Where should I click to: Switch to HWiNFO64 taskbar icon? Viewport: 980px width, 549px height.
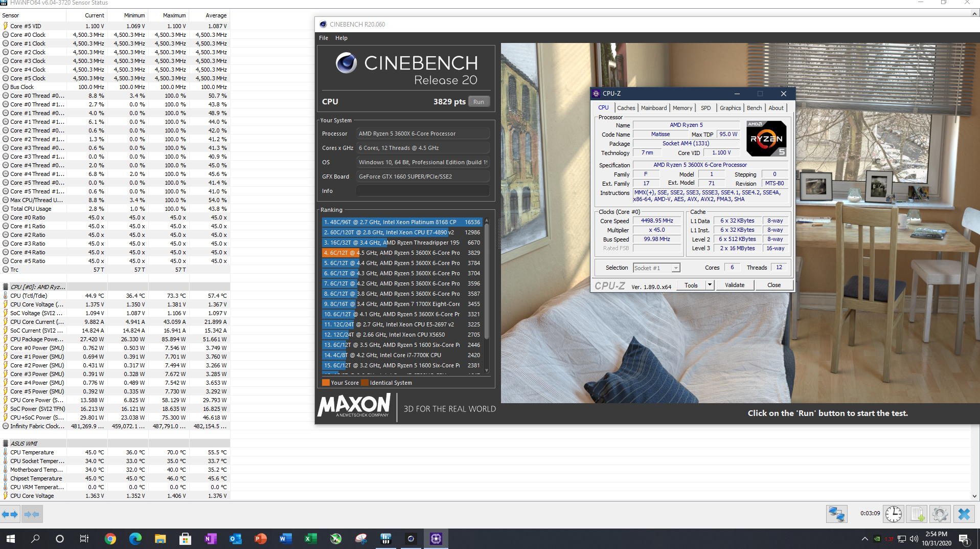(x=386, y=539)
